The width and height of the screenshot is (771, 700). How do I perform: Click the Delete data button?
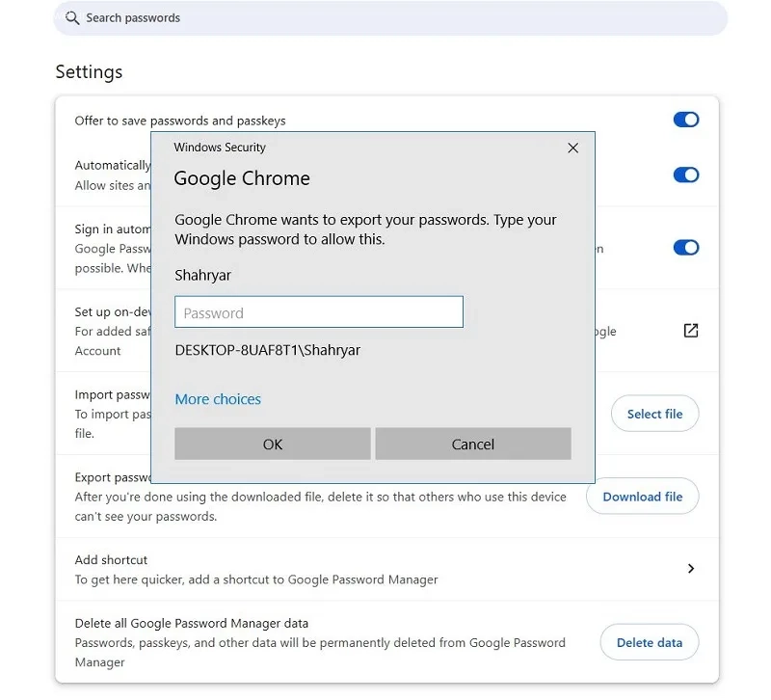(649, 642)
